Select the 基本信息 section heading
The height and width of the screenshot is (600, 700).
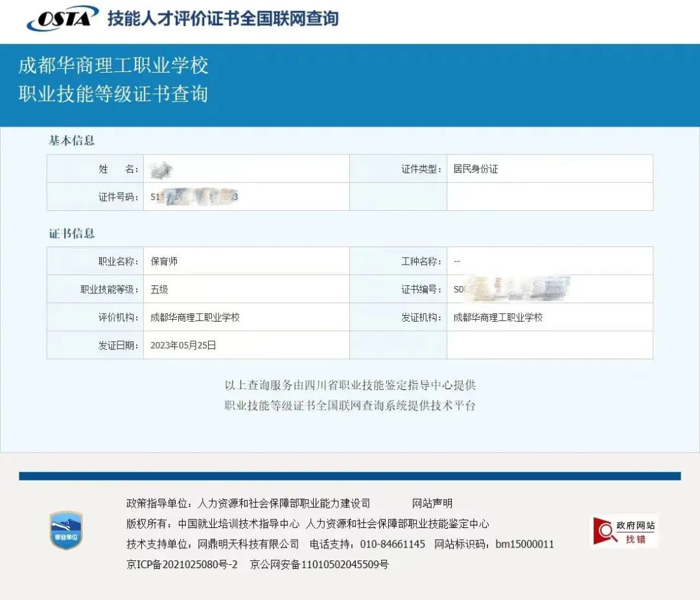(72, 141)
